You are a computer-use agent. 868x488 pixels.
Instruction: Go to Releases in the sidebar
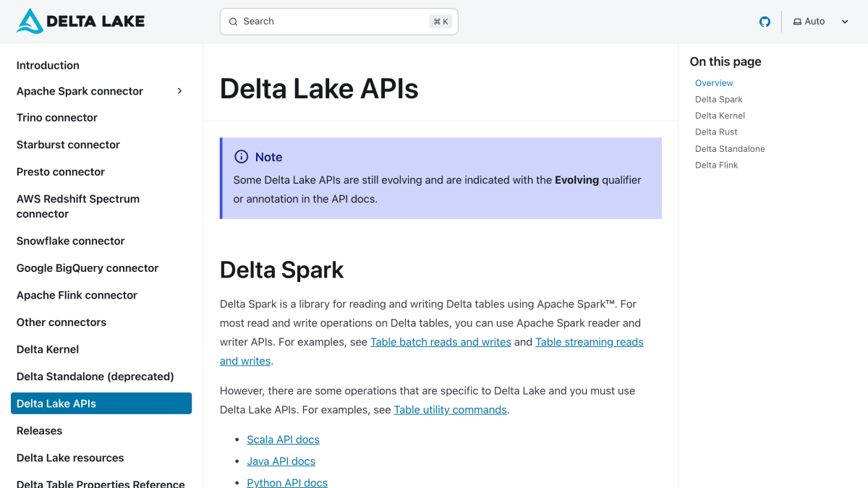(39, 431)
